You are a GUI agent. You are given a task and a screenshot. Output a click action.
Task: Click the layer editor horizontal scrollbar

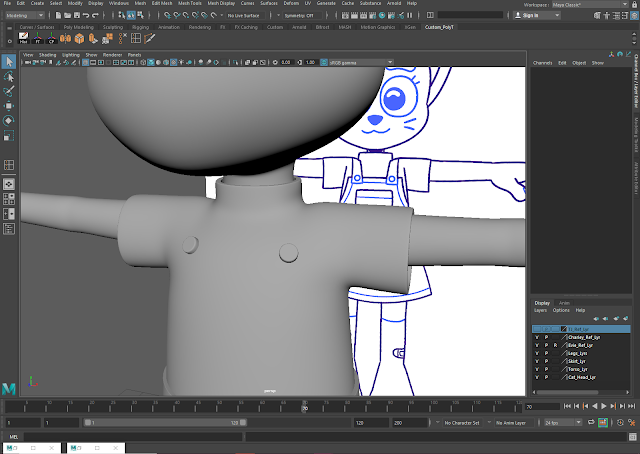pos(567,392)
